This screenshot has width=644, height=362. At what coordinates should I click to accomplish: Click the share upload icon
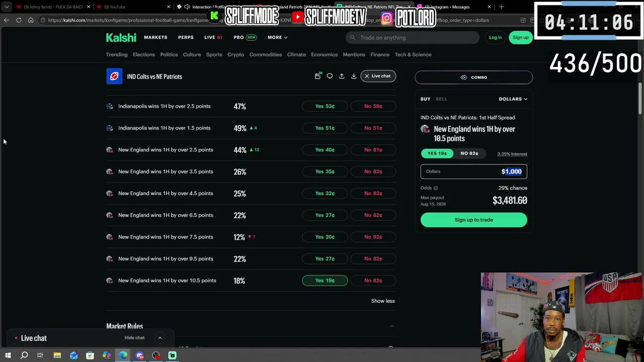point(342,76)
